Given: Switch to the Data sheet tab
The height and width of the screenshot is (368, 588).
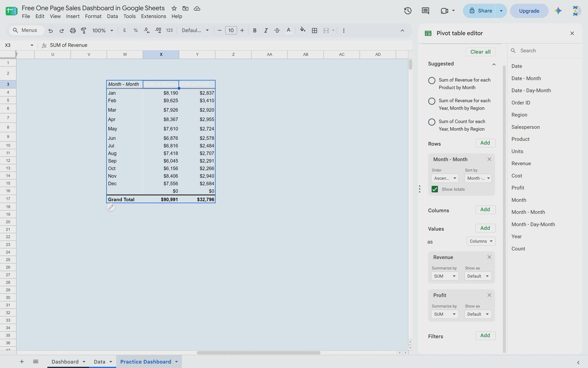Looking at the screenshot, I should pos(100,362).
